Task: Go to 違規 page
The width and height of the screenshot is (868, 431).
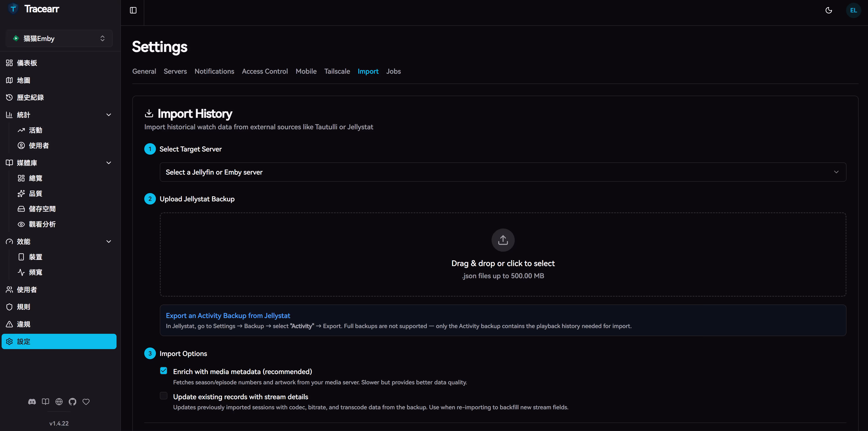Action: point(24,324)
